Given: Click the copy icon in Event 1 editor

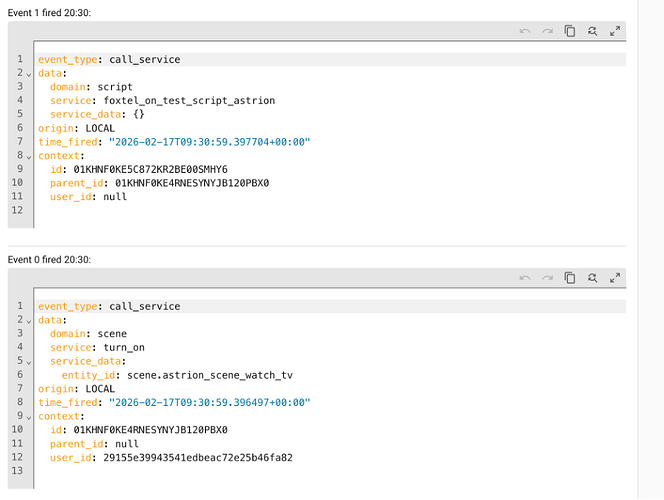Looking at the screenshot, I should pyautogui.click(x=570, y=31).
